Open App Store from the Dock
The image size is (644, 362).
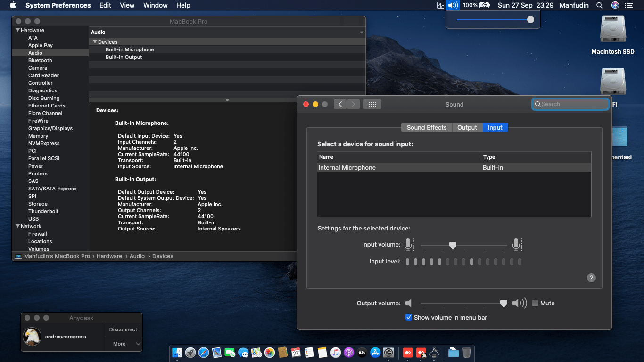(x=375, y=352)
